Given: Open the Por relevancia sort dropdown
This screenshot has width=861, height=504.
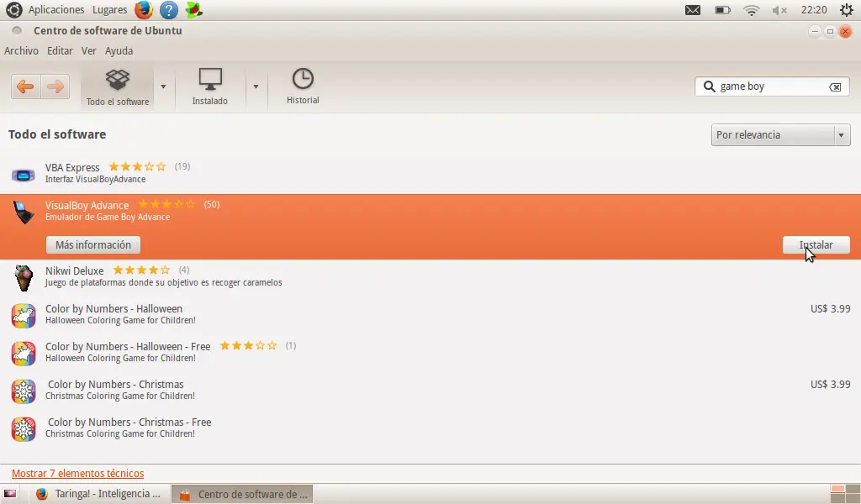Looking at the screenshot, I should pyautogui.click(x=780, y=135).
